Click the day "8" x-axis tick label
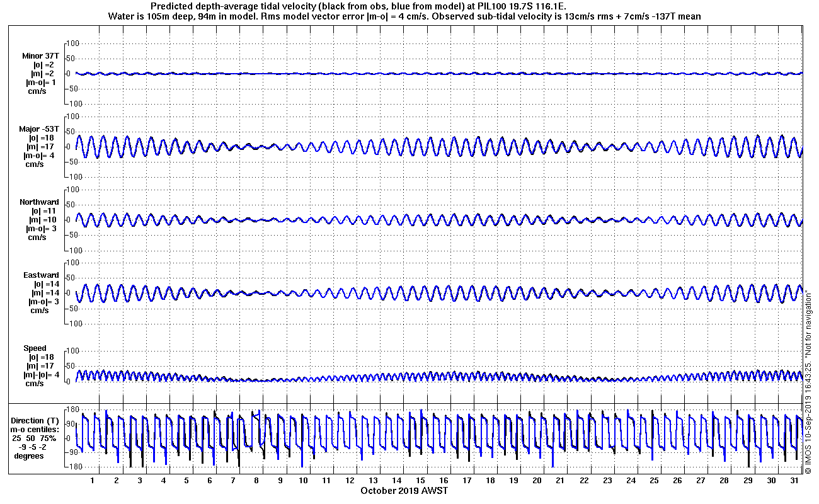Image resolution: width=819 pixels, height=504 pixels. (x=256, y=480)
